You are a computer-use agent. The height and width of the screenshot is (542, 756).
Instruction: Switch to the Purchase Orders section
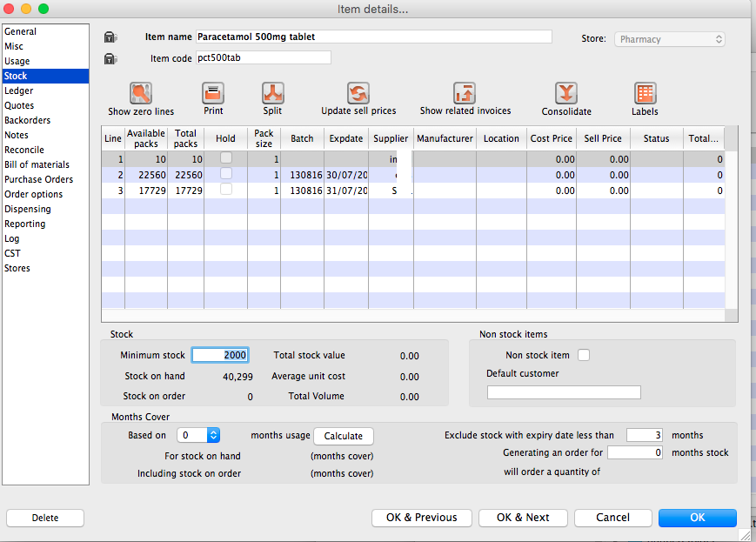pos(38,179)
